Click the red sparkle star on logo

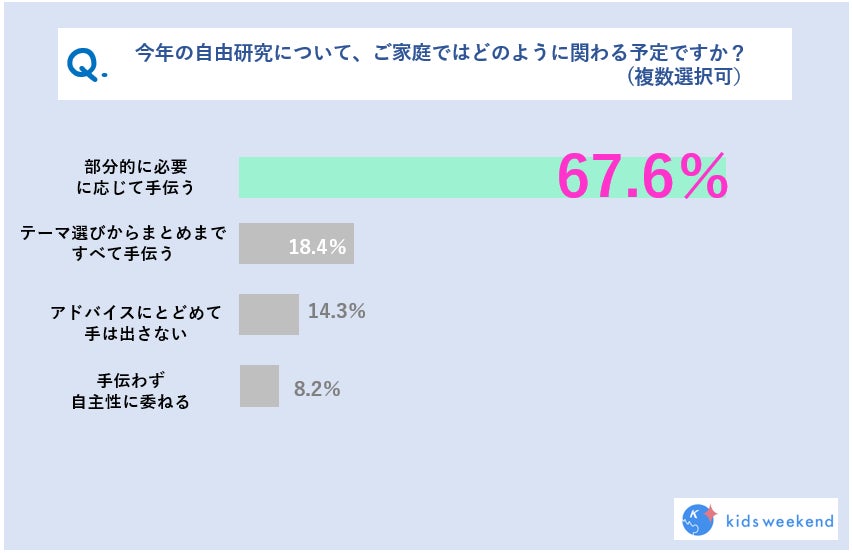click(711, 513)
